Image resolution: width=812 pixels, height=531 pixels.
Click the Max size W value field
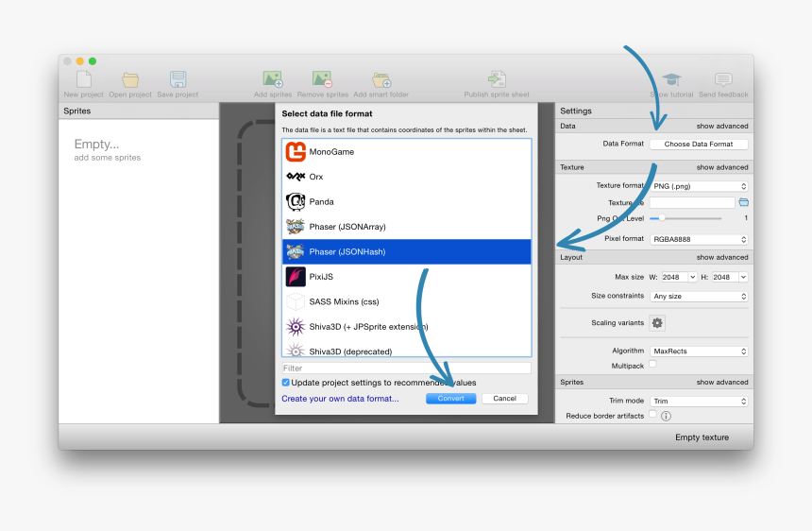(675, 277)
